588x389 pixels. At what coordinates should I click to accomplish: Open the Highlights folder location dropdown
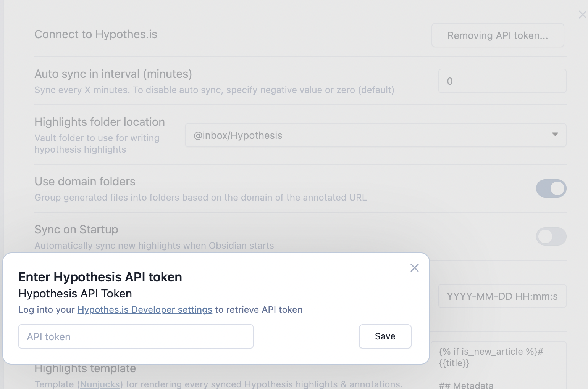coord(375,135)
